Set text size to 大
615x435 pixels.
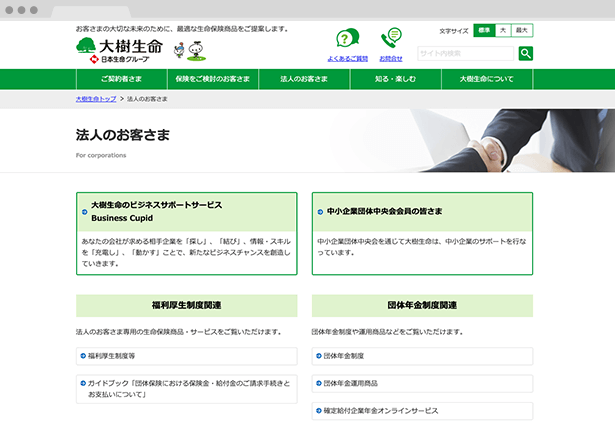[503, 30]
